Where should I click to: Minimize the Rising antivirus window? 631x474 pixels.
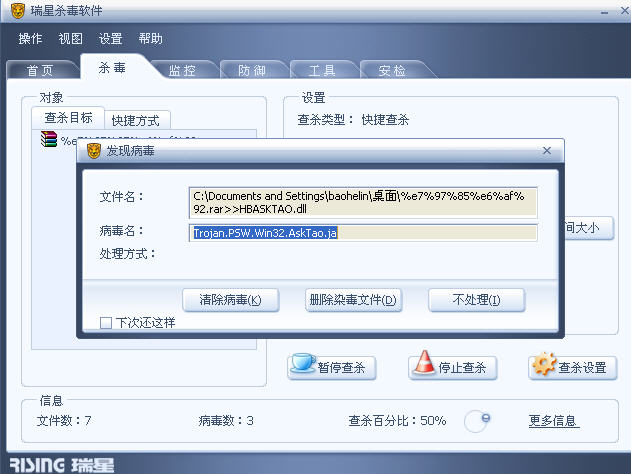coord(604,11)
